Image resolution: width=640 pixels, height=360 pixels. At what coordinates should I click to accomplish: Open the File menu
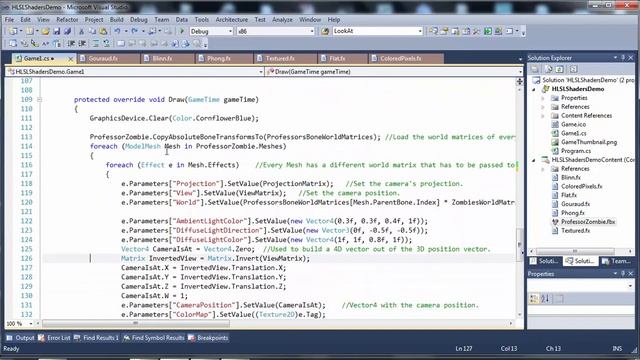click(x=9, y=20)
